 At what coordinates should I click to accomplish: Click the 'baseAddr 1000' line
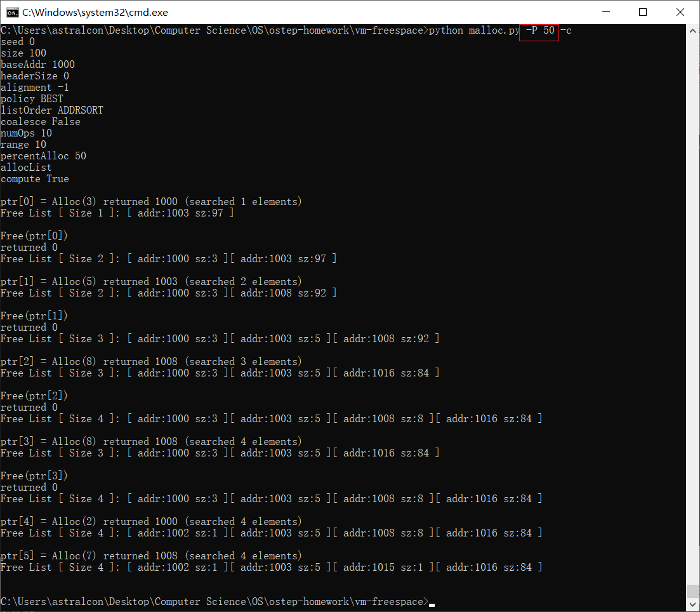(38, 65)
